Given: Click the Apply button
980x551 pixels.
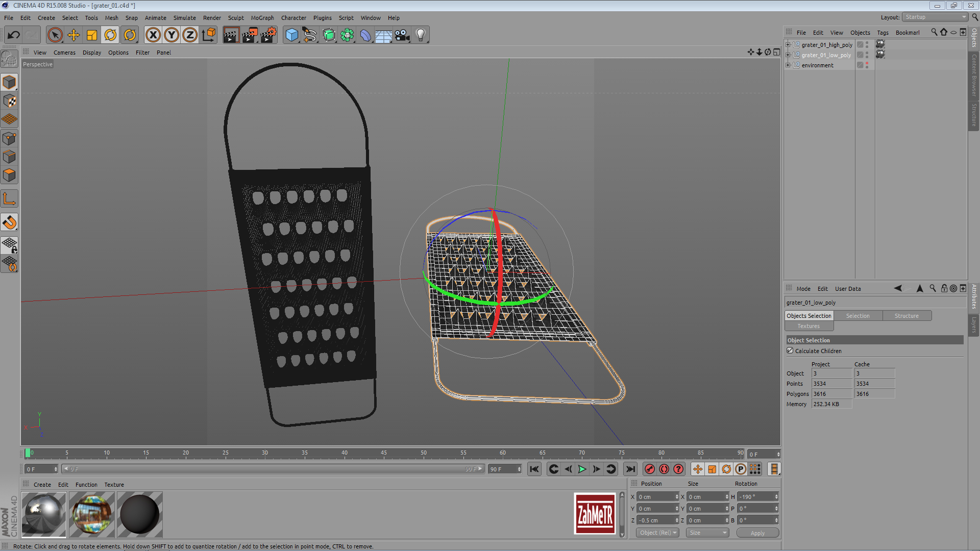Looking at the screenshot, I should [757, 533].
